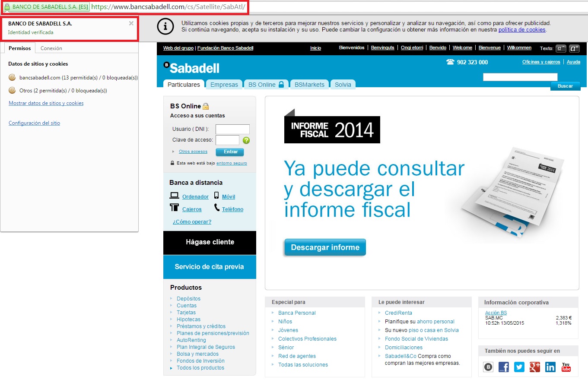The width and height of the screenshot is (588, 389).
Task: Click Descargar informe button
Action: [x=325, y=247]
